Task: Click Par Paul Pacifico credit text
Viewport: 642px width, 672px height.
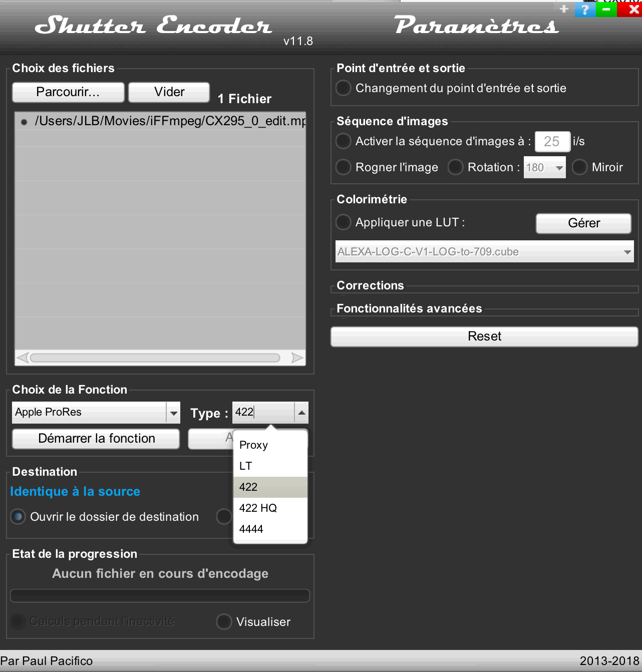Action: click(47, 661)
